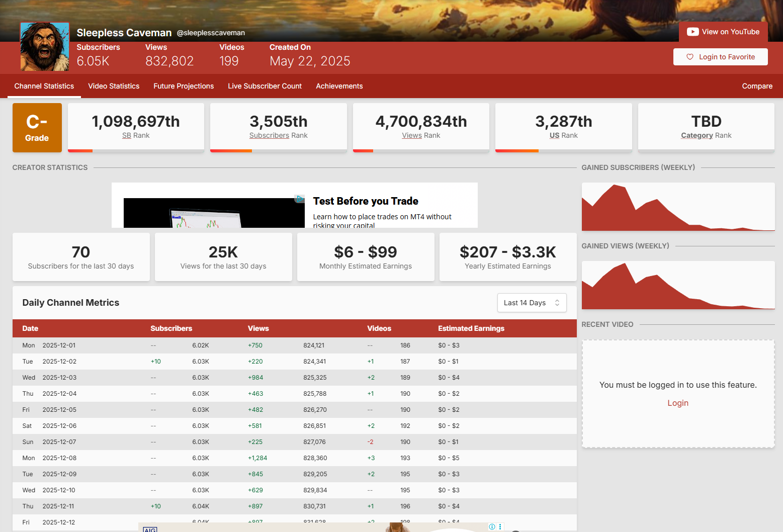Select the Achievements tab
The height and width of the screenshot is (532, 783).
pyautogui.click(x=339, y=86)
